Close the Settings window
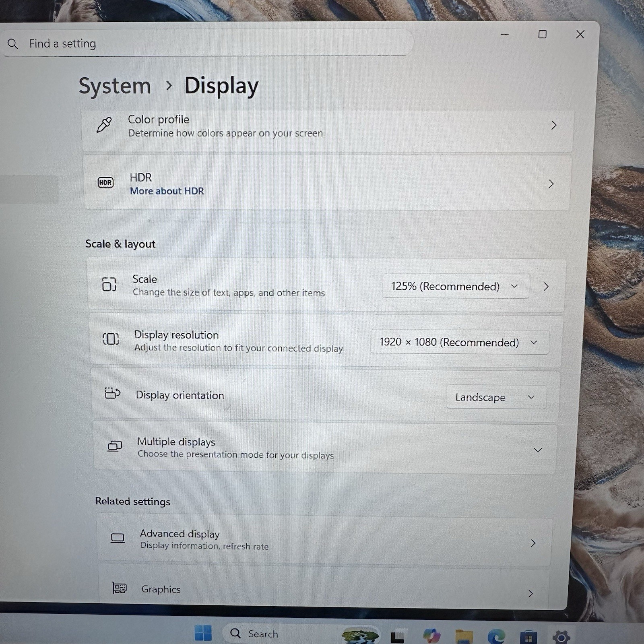Viewport: 644px width, 644px height. point(580,35)
